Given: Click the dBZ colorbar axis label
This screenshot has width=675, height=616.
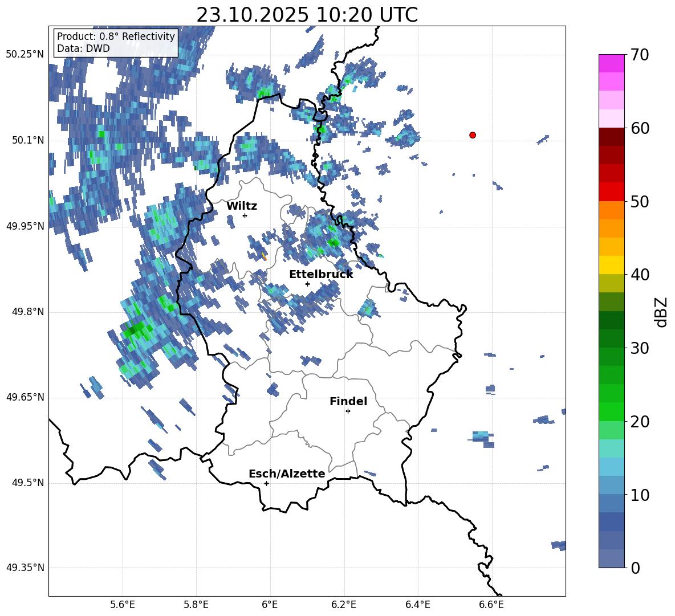Looking at the screenshot, I should point(662,312).
